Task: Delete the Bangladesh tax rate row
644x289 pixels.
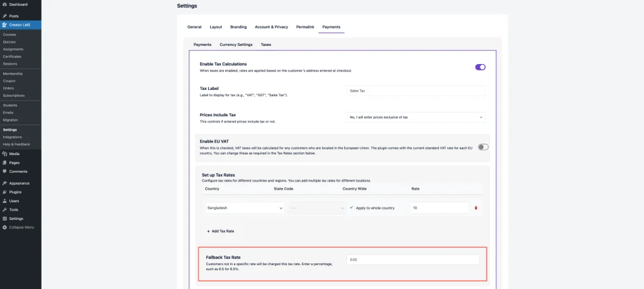Action: [x=475, y=208]
